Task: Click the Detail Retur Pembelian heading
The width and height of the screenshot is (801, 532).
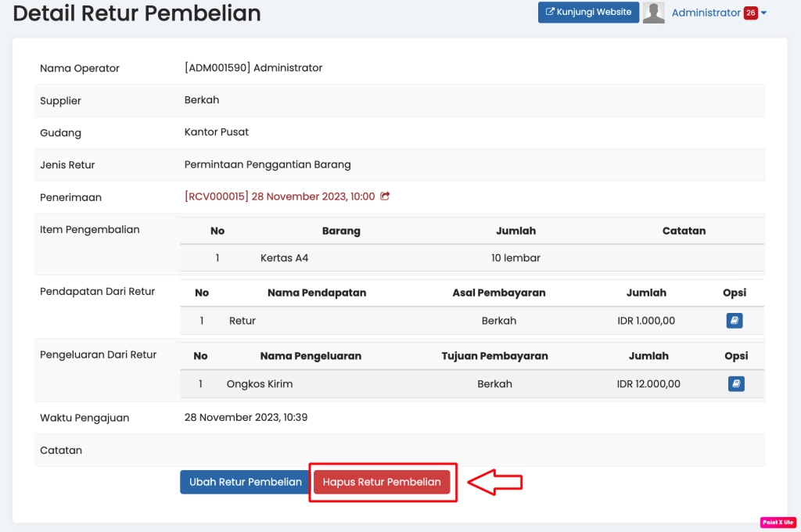Action: click(x=137, y=13)
